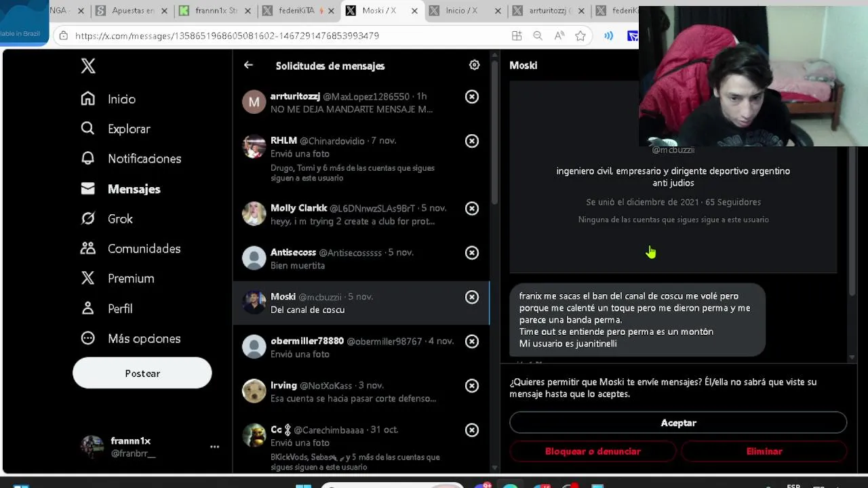Click the split screen icon in address bar
This screenshot has width=868, height=488.
[517, 35]
